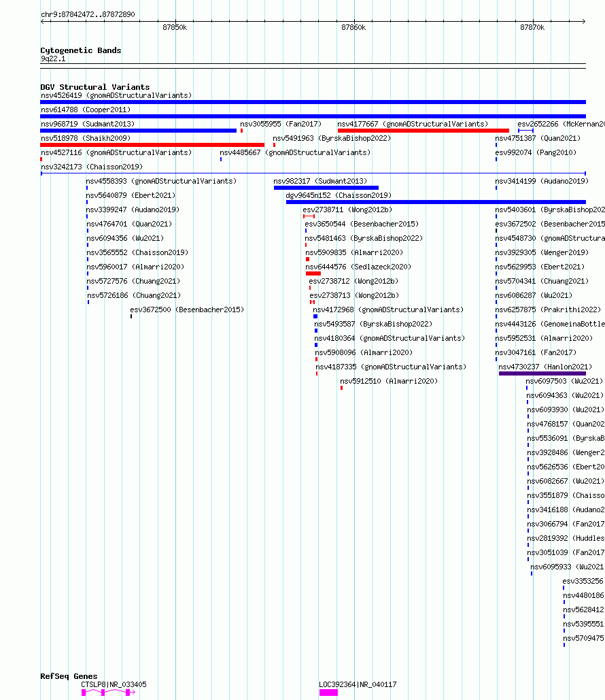The image size is (605, 700).
Task: Click the 87850k ruler tick label
Action: pos(175,27)
